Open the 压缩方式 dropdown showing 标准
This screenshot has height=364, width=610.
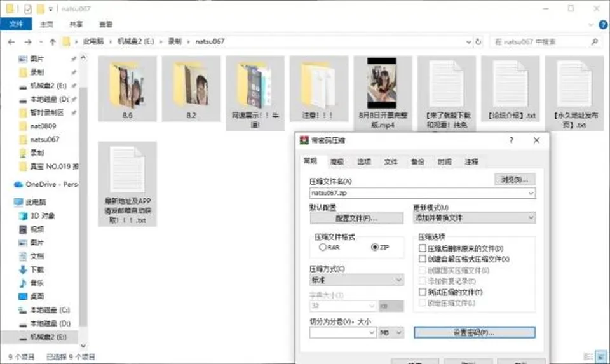(356, 280)
